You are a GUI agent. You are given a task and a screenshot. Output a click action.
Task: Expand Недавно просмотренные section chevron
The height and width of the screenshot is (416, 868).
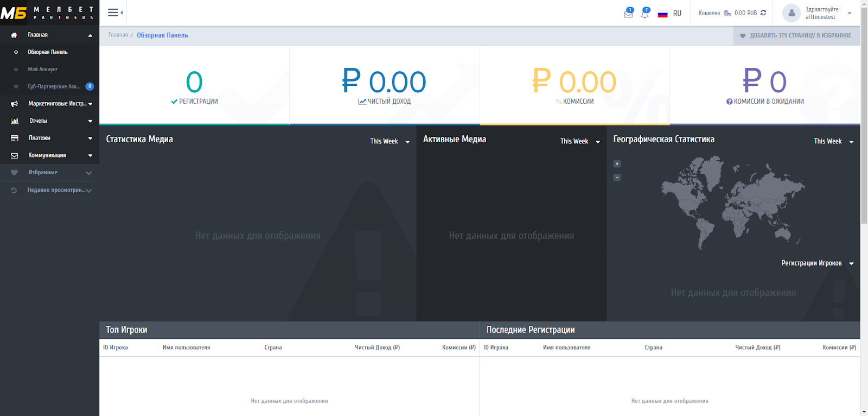click(88, 191)
